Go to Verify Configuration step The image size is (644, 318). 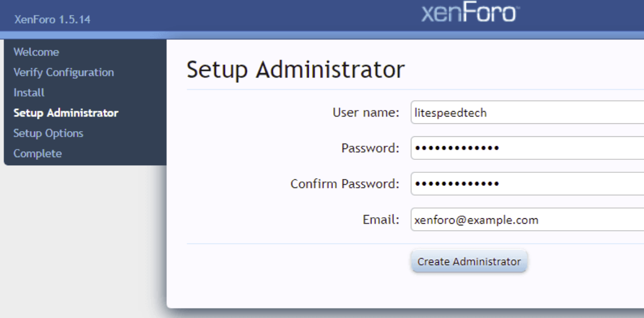(x=63, y=72)
